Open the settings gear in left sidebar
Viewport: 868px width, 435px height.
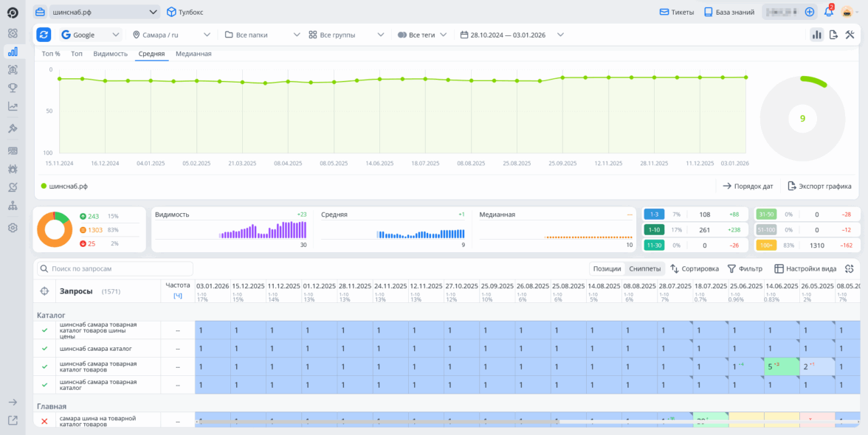13,228
